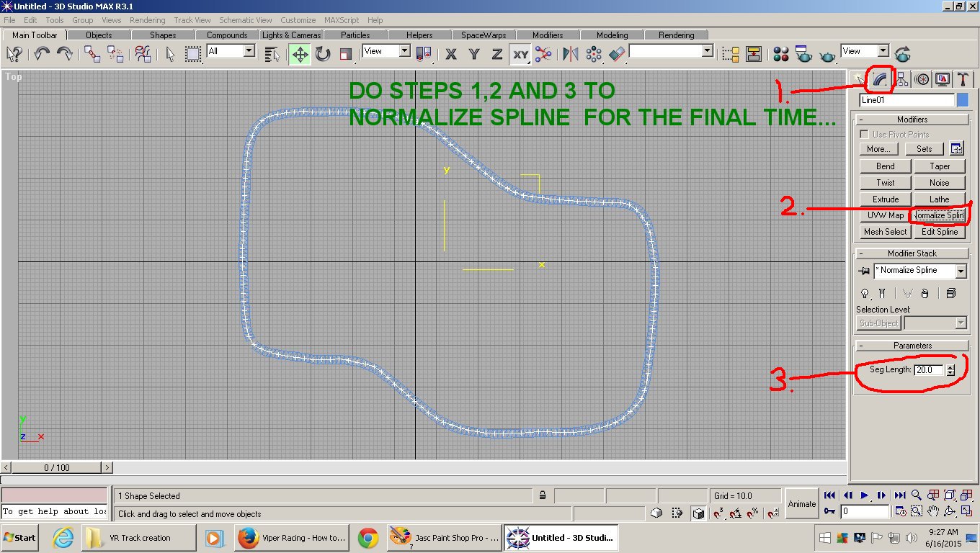Open the Utilities hammer panel tab
This screenshot has width=980, height=553.
point(963,79)
